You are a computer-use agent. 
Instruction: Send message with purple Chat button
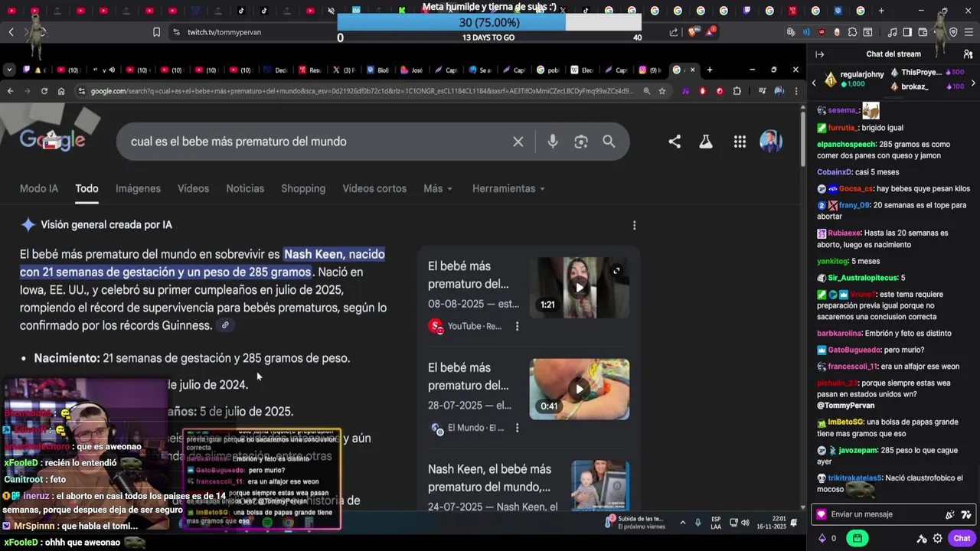962,539
